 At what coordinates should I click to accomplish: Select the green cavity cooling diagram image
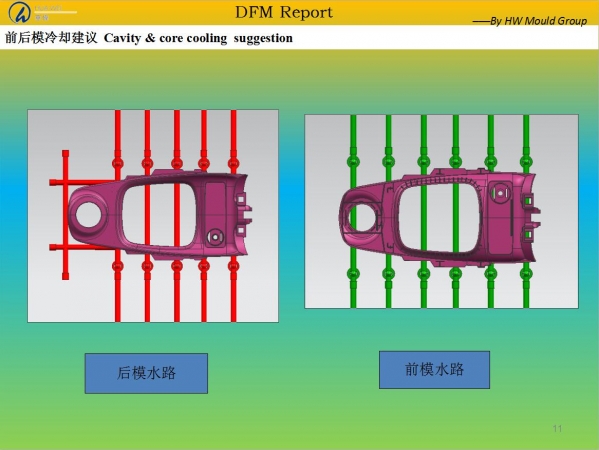[x=441, y=211]
